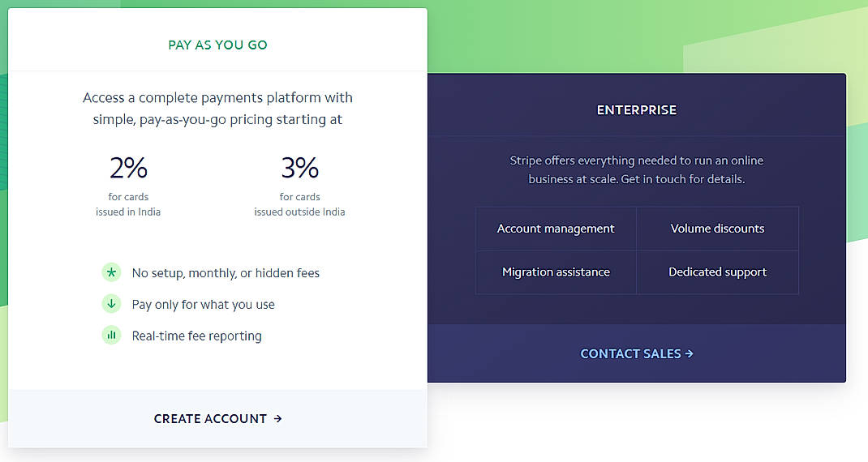Click the Pay only for what you use text

click(x=203, y=305)
